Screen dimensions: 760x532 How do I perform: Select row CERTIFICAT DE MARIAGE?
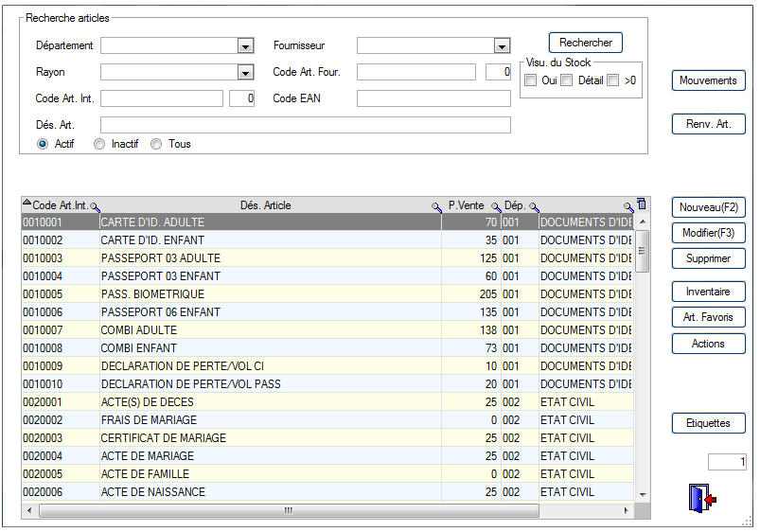327,438
